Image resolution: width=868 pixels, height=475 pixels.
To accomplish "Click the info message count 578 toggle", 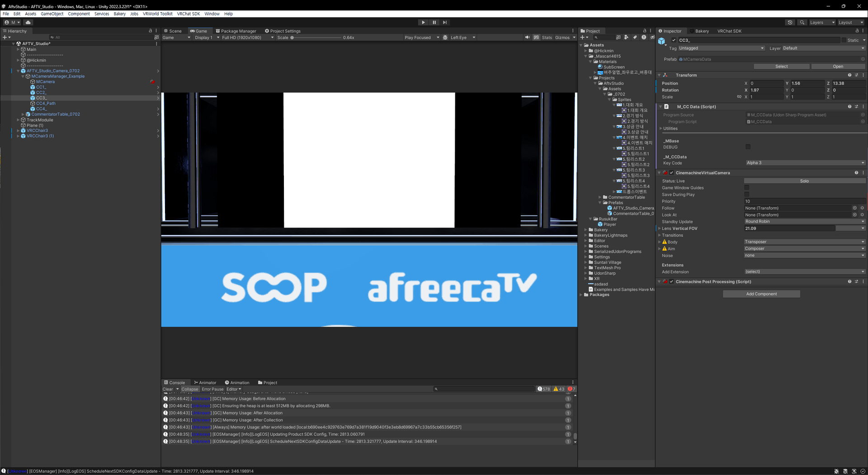I will [x=543, y=389].
